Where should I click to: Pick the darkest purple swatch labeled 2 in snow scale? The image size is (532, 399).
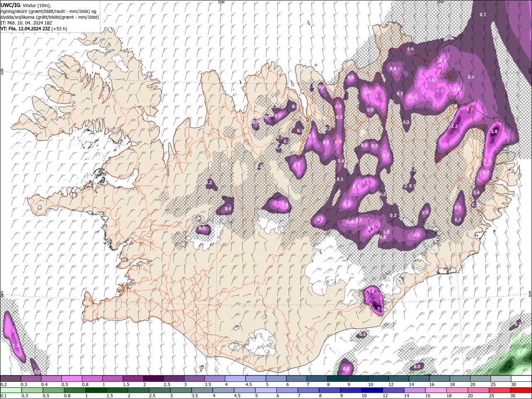pos(153,379)
